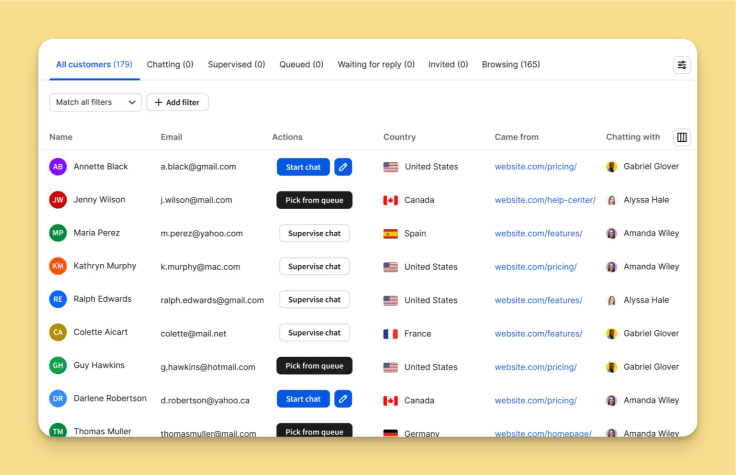Open the filter settings sliders icon
The width and height of the screenshot is (736, 475).
681,65
